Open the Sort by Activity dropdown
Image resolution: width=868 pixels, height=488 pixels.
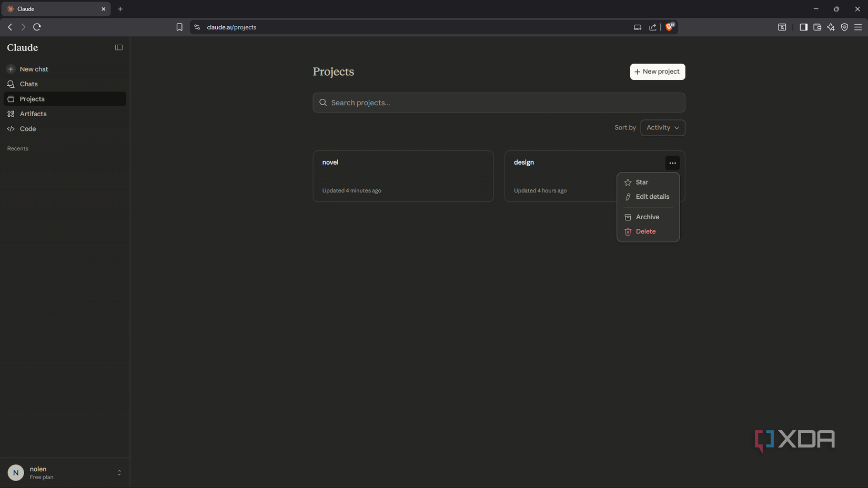[x=663, y=128]
